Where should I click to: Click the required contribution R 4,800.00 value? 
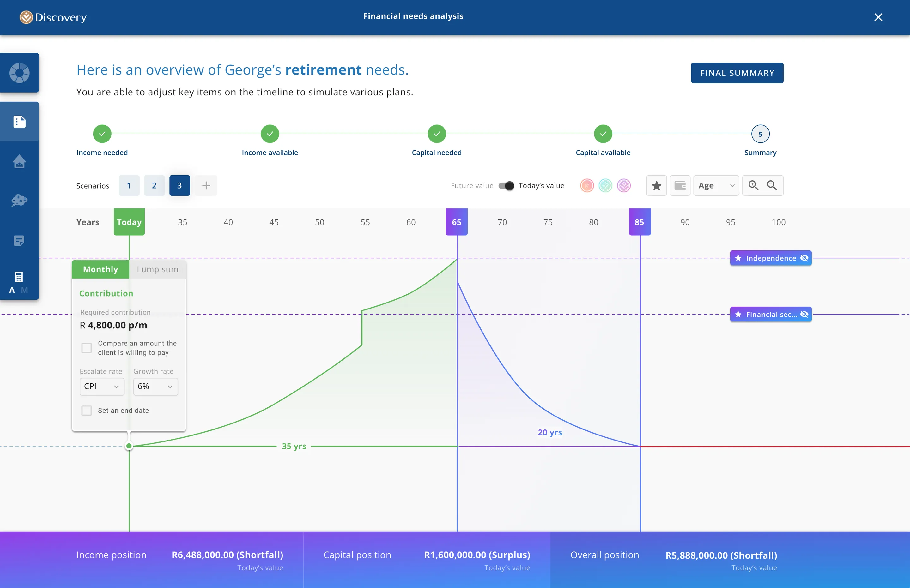coord(113,325)
